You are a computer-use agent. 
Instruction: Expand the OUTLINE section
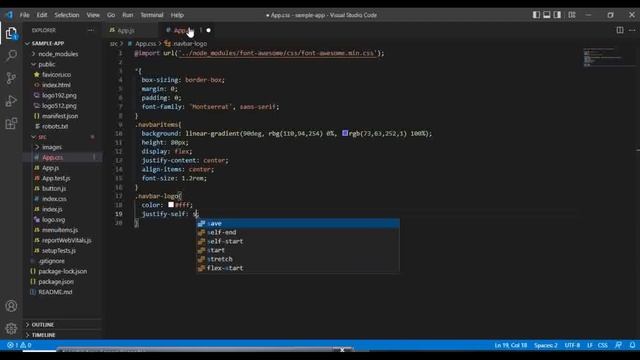click(x=43, y=324)
